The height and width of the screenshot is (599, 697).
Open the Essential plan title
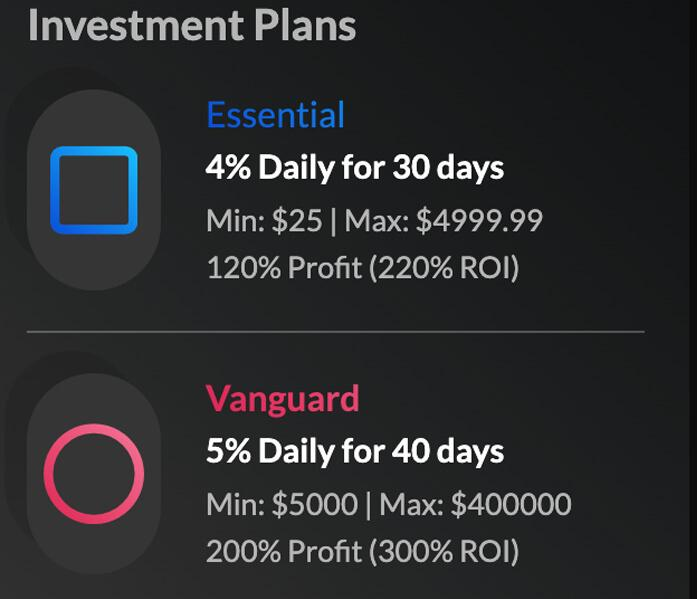point(275,115)
